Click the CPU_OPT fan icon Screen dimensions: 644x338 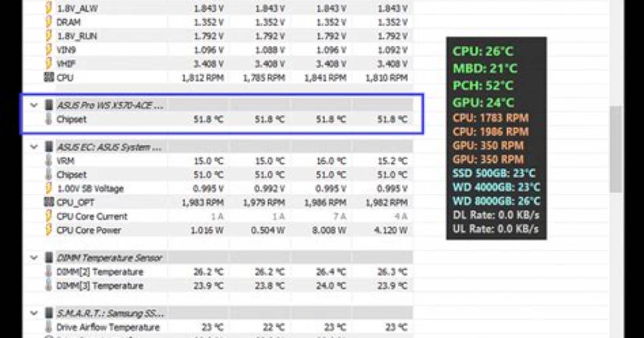tap(49, 202)
